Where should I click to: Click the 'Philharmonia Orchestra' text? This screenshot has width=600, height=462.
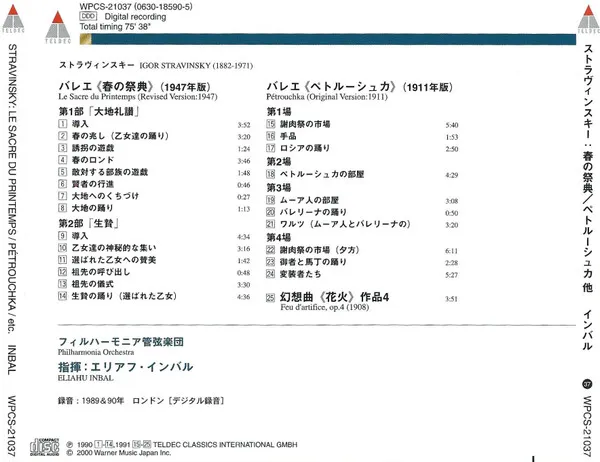pos(96,352)
